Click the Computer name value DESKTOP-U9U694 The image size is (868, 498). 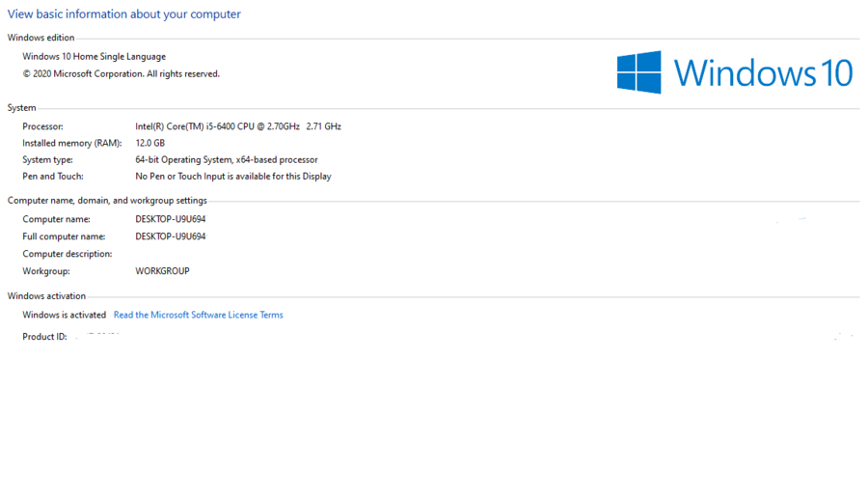coord(171,219)
